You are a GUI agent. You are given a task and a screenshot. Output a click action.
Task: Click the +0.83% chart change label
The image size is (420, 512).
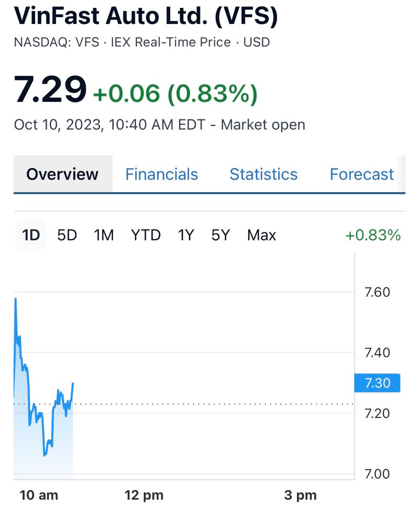pos(373,235)
